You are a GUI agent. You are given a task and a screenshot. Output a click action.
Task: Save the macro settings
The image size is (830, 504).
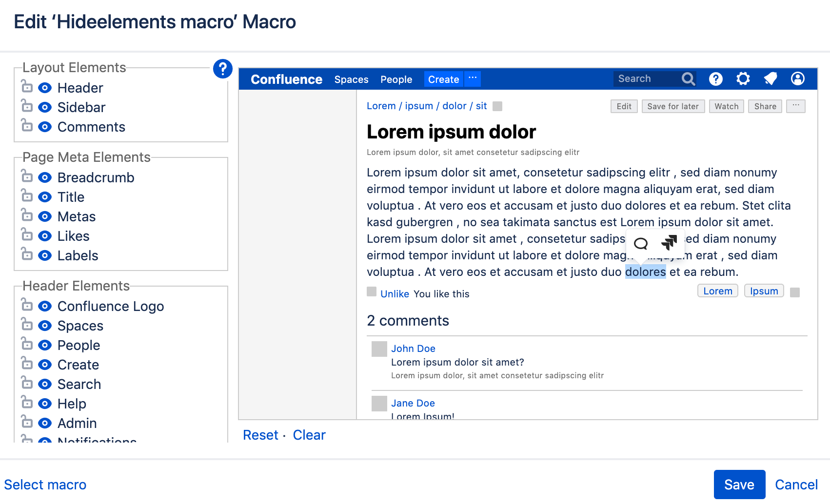pos(739,485)
